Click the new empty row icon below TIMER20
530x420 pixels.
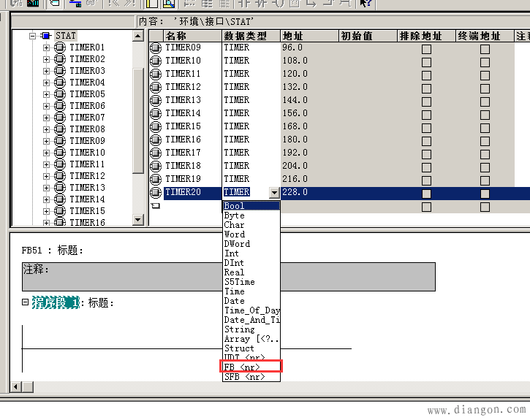pyautogui.click(x=156, y=205)
